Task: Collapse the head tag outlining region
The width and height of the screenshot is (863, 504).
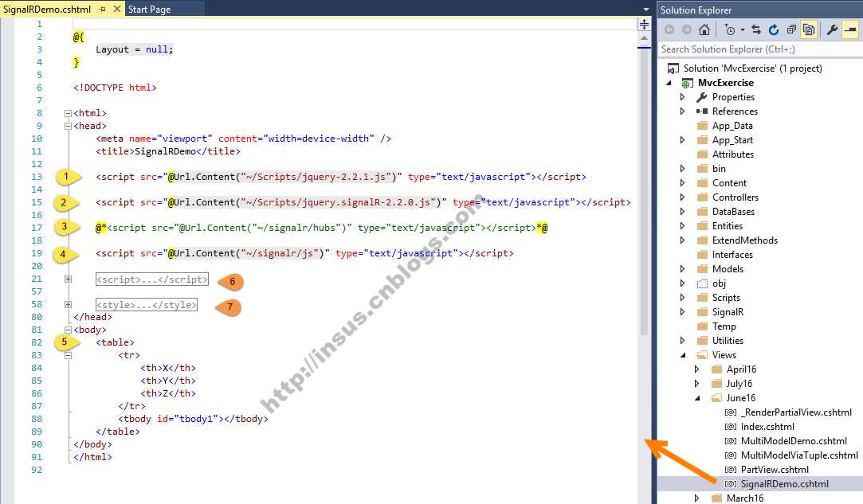Action: pos(69,126)
